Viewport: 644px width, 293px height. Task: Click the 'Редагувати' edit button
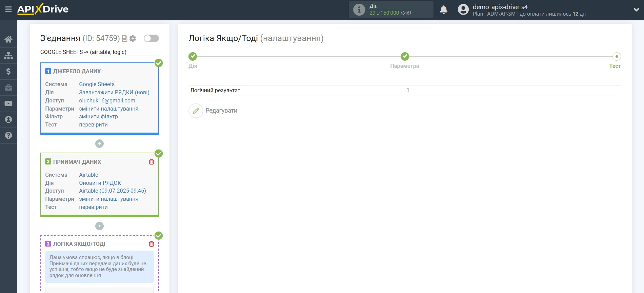[x=213, y=111]
